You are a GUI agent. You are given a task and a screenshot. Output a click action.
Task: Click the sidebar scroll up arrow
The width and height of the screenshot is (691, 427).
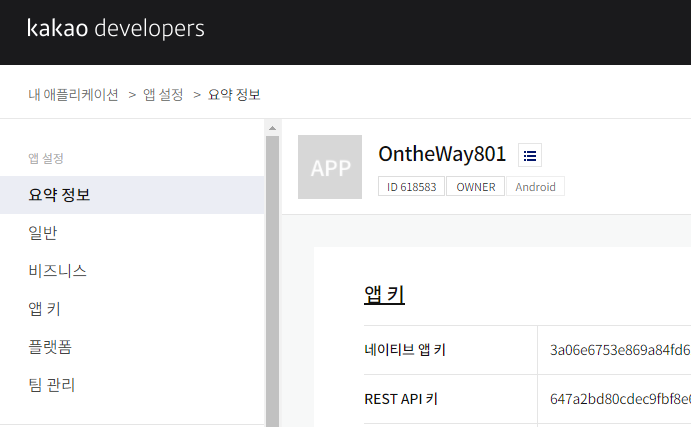[272, 128]
